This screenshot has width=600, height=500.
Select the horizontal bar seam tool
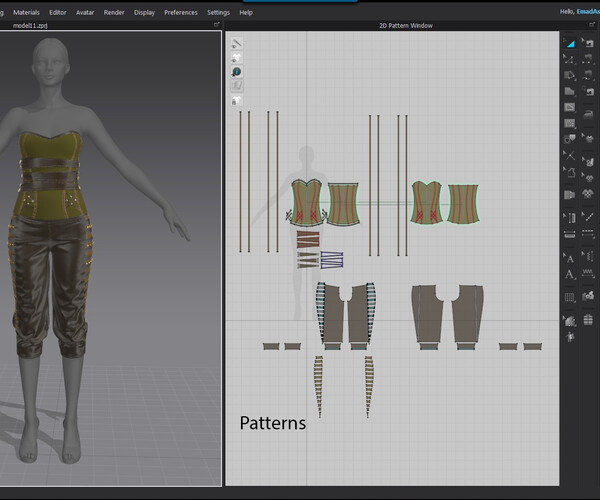pos(569,234)
